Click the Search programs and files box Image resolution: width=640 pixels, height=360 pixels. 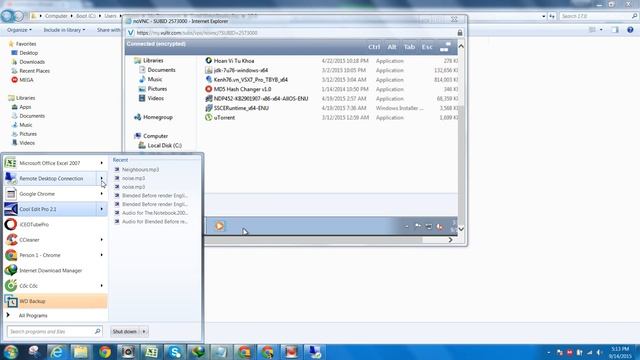(x=54, y=331)
